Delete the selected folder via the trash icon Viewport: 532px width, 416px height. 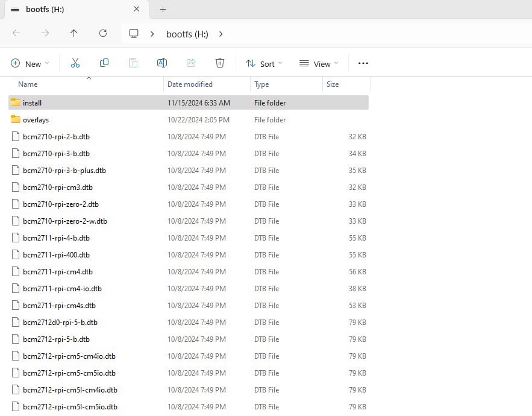(x=219, y=63)
